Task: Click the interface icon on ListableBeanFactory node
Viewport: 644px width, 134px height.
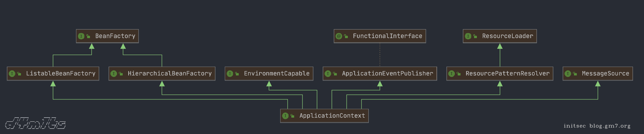Action: tap(12, 74)
